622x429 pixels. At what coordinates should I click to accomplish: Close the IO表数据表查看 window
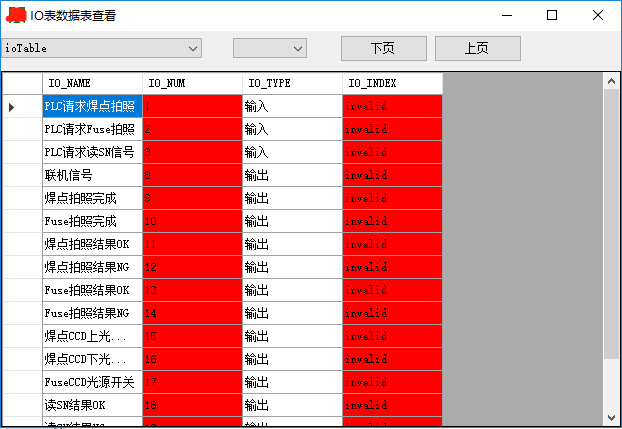[x=598, y=15]
